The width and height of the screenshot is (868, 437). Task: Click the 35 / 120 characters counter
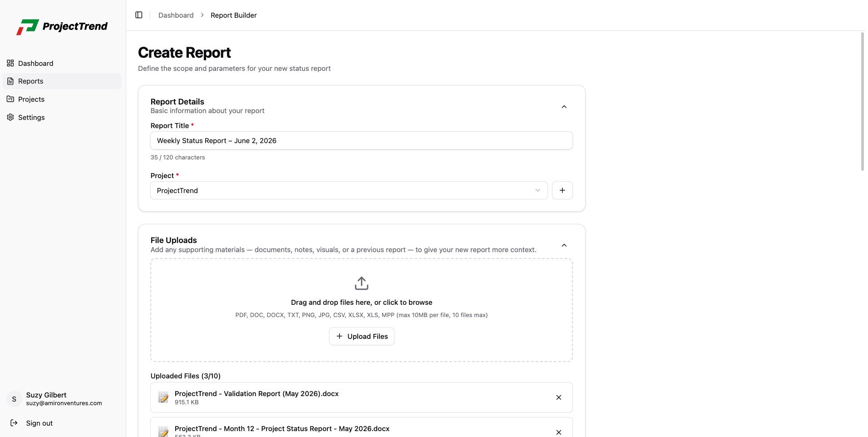point(178,157)
